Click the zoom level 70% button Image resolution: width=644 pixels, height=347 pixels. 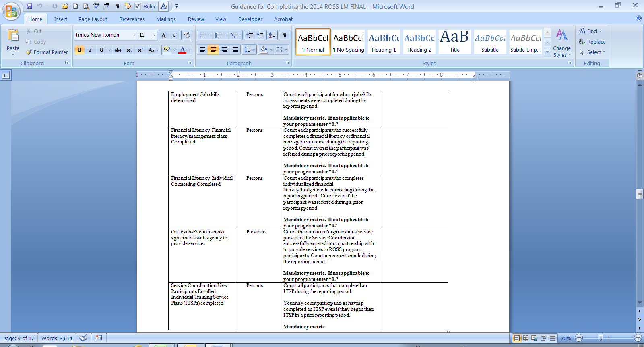click(566, 338)
